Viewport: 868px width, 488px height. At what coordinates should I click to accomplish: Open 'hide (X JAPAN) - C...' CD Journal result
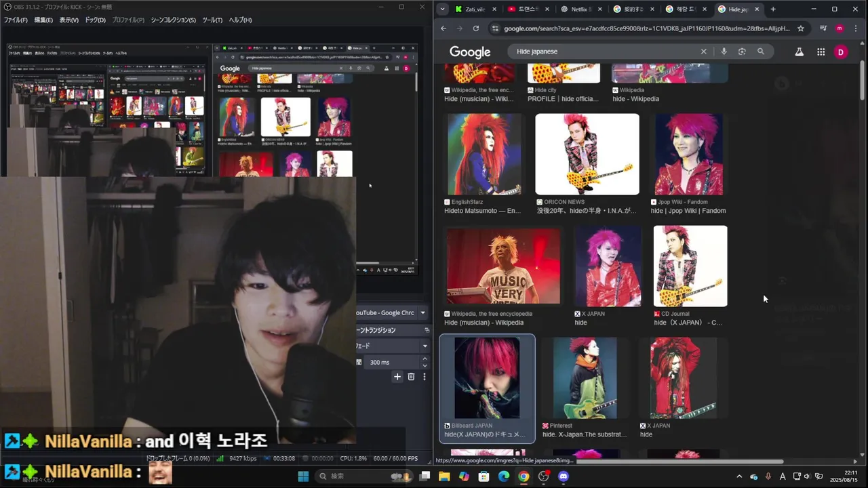tap(688, 323)
